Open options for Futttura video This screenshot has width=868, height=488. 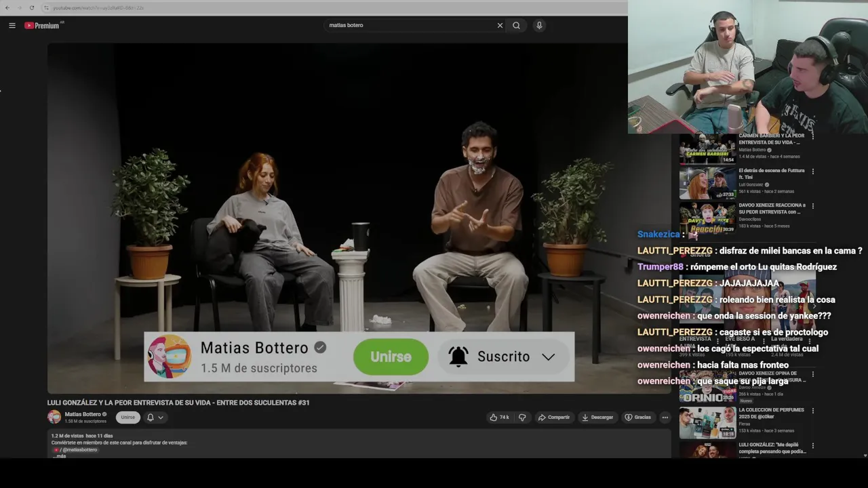pyautogui.click(x=812, y=171)
